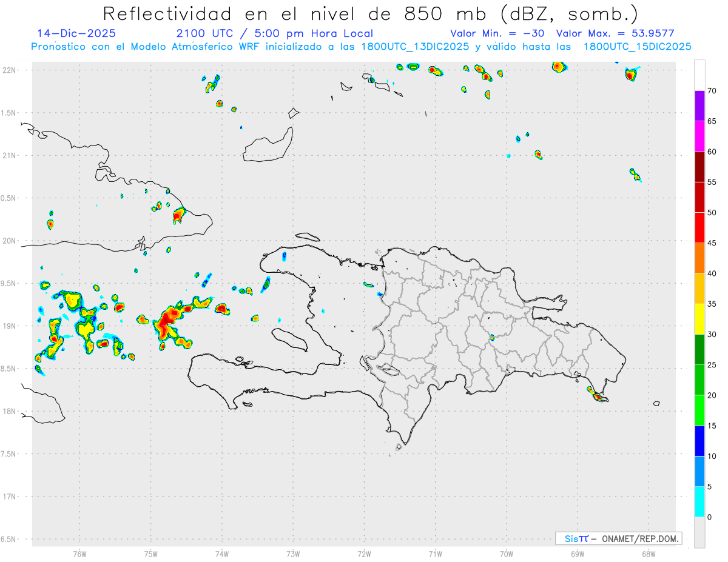
Task: Select the colorbar value '25'
Action: click(x=713, y=365)
